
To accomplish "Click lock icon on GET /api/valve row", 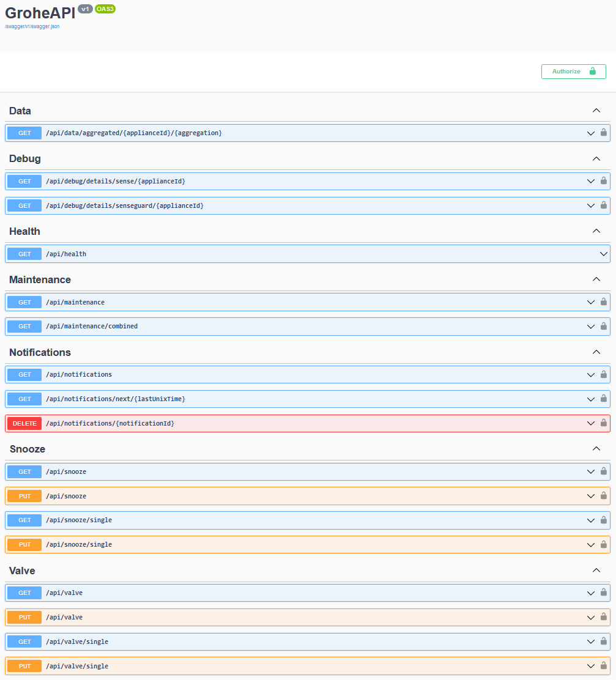I will [x=603, y=592].
